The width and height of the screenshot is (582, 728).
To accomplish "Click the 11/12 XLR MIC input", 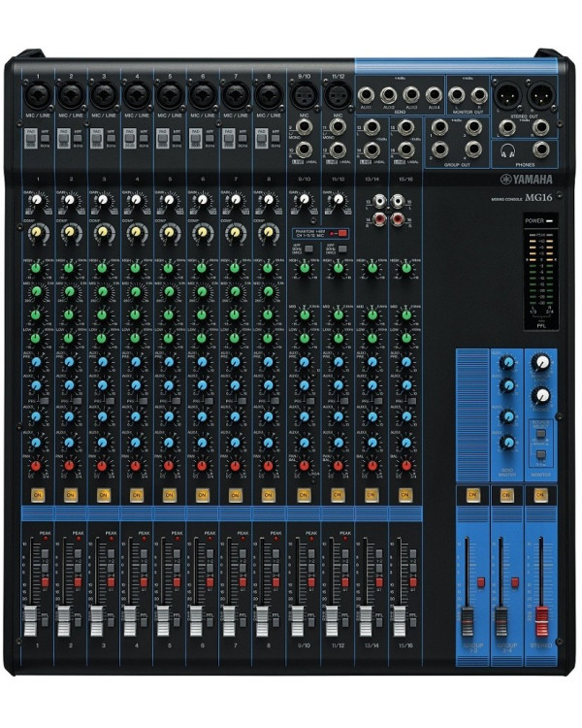I will point(337,95).
